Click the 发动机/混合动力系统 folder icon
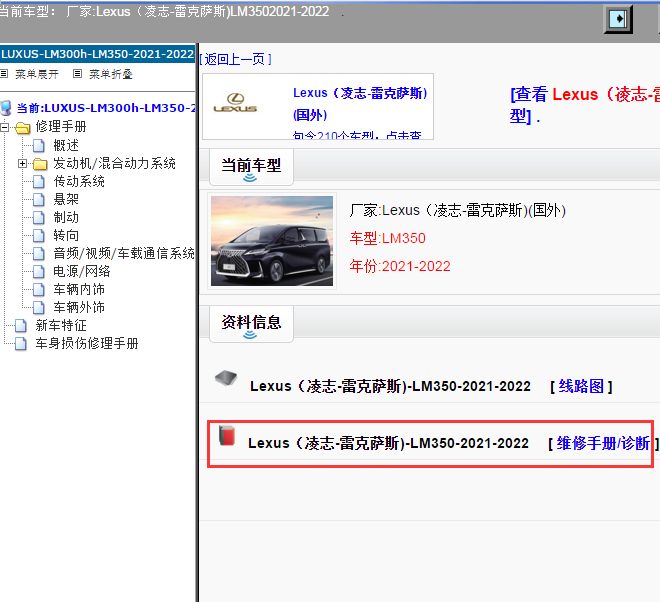Image resolution: width=660 pixels, height=602 pixels. [x=40, y=164]
